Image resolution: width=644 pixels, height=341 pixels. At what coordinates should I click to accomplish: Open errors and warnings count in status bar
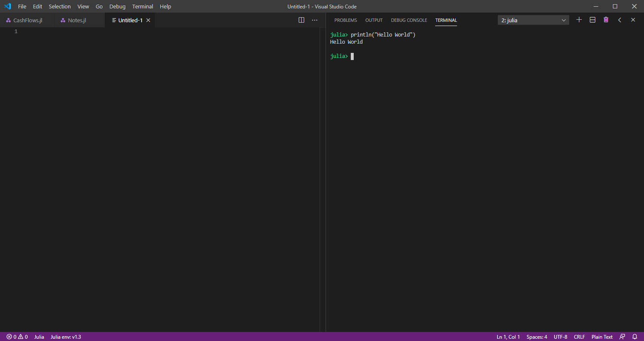coord(17,337)
